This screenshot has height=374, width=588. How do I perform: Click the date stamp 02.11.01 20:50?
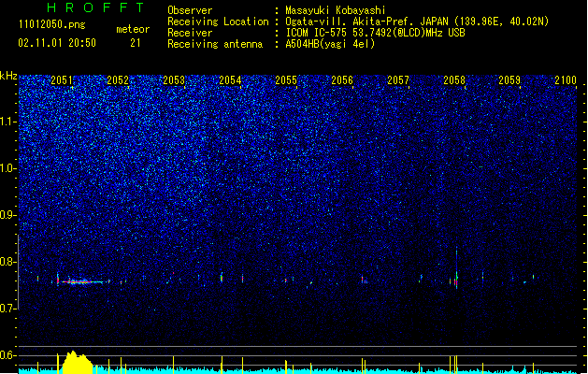click(x=57, y=43)
